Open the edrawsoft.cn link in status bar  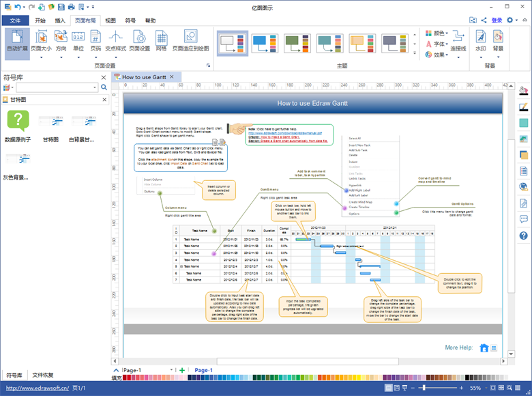click(38, 388)
